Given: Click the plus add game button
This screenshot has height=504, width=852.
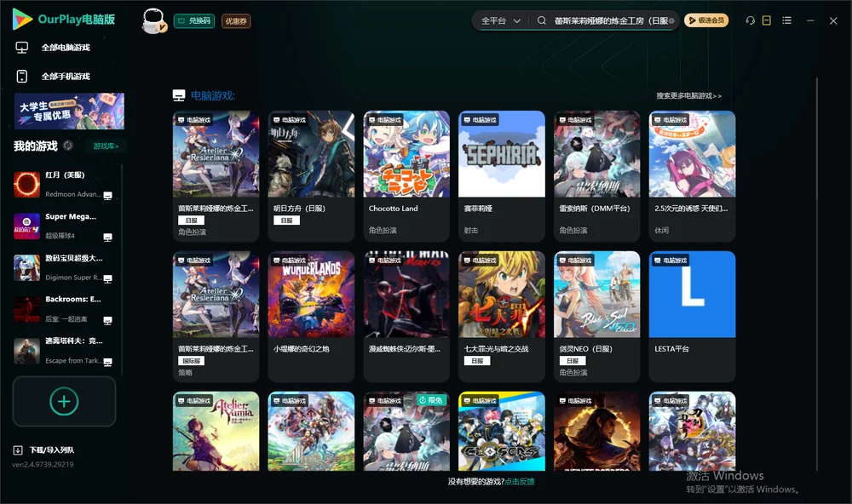Looking at the screenshot, I should pos(64,401).
